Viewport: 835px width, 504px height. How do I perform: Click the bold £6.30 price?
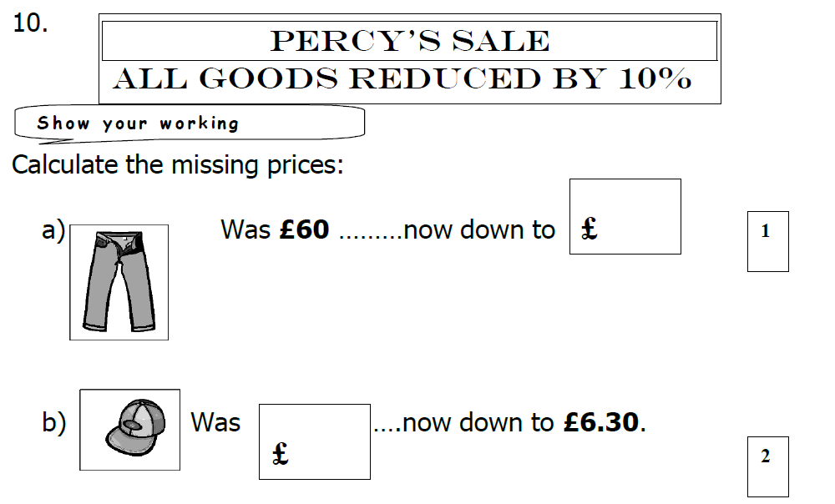tap(600, 422)
